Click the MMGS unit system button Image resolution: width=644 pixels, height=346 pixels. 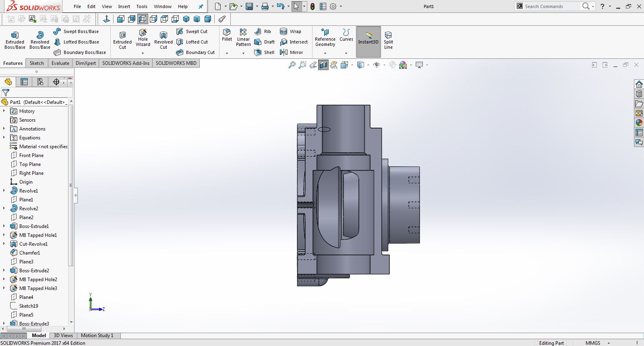593,343
